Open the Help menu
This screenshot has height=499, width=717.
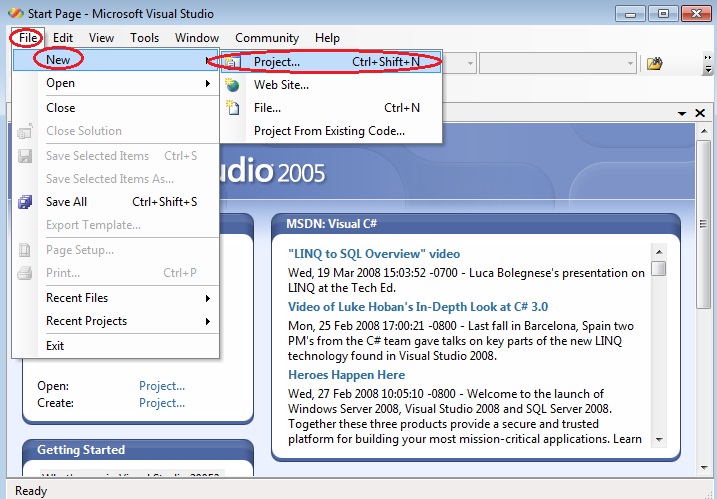coord(327,38)
